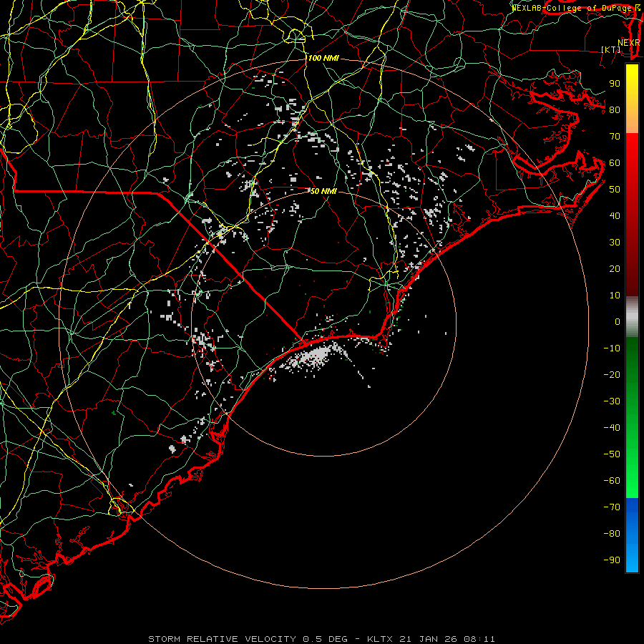Pick the blue bottom segment of the color bar
This screenshot has width=644, height=644.
[632, 535]
